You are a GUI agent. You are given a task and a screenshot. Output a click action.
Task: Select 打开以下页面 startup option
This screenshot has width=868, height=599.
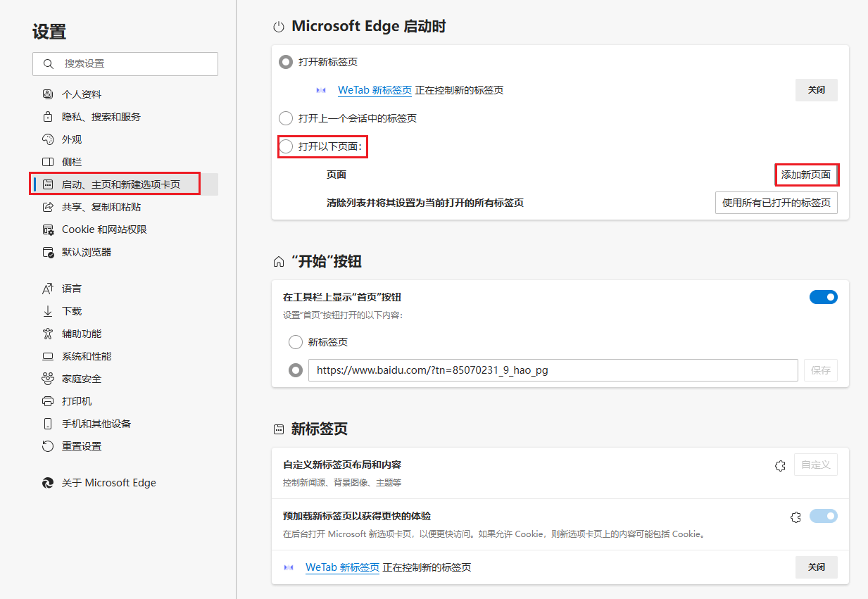(x=286, y=146)
